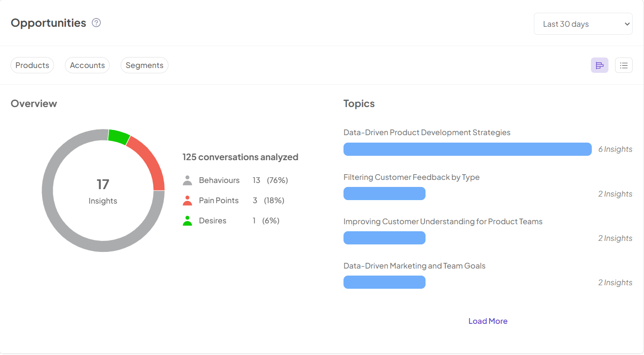Click the red Pain Points person icon

pos(187,201)
